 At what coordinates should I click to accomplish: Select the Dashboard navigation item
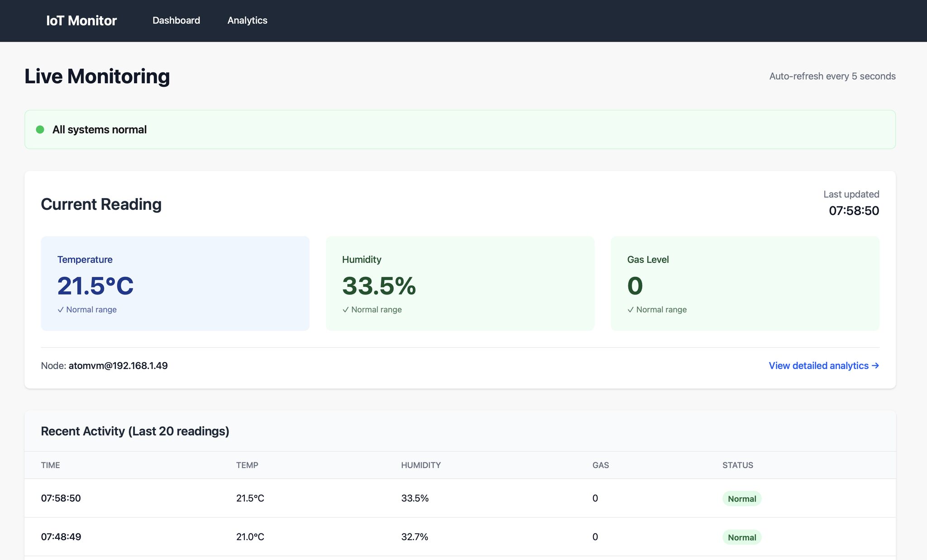[177, 20]
